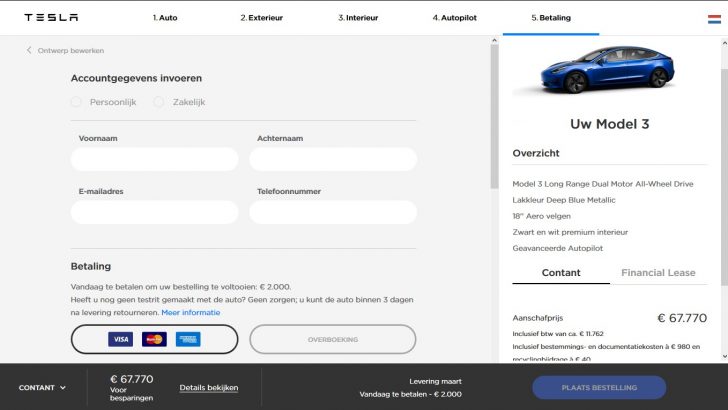The image size is (728, 410).
Task: Click the summary panel scrollbar down arrow
Action: (x=724, y=357)
